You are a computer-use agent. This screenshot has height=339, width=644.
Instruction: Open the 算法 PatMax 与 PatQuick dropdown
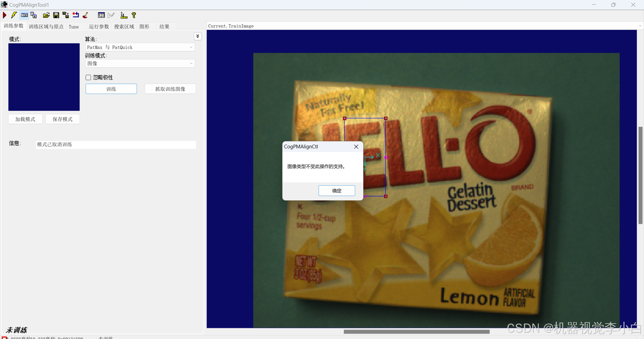(x=140, y=47)
